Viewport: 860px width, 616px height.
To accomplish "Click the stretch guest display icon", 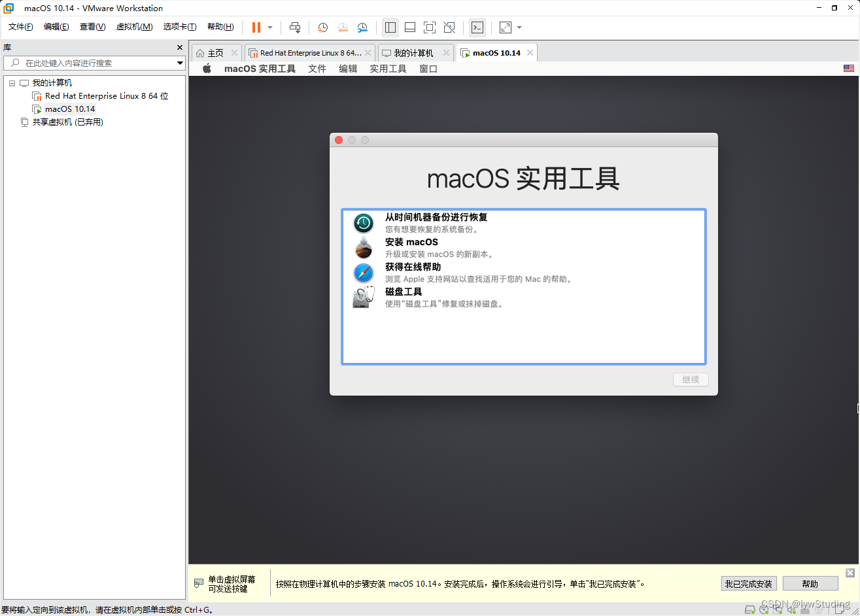I will point(506,27).
